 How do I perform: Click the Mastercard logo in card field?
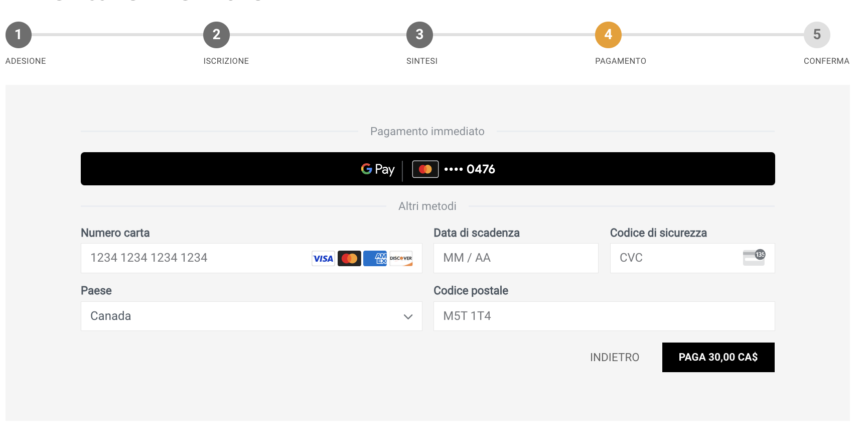click(349, 259)
